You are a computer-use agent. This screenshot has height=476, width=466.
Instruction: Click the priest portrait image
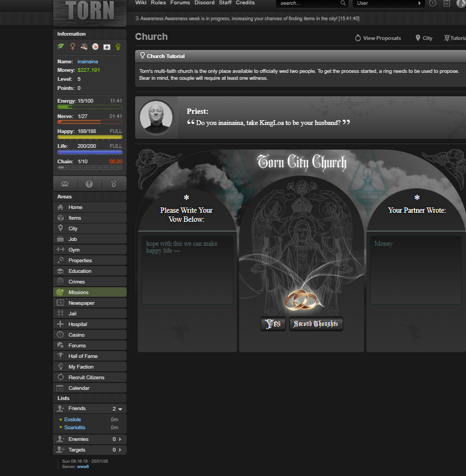tap(156, 118)
